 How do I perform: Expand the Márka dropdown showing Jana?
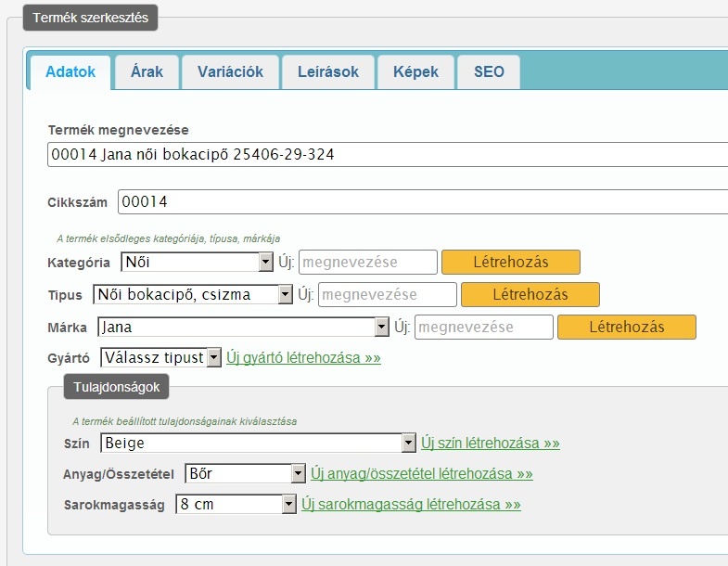click(243, 328)
